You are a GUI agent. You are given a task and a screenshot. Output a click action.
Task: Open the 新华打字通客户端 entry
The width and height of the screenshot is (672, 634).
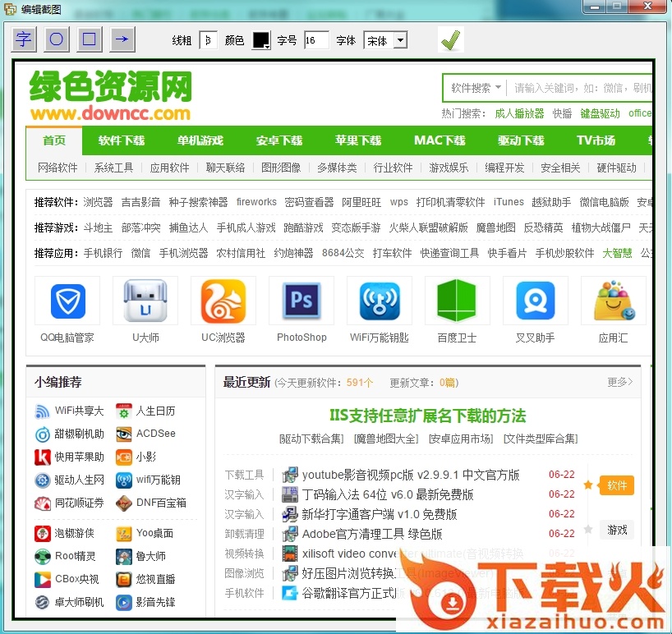coord(380,514)
